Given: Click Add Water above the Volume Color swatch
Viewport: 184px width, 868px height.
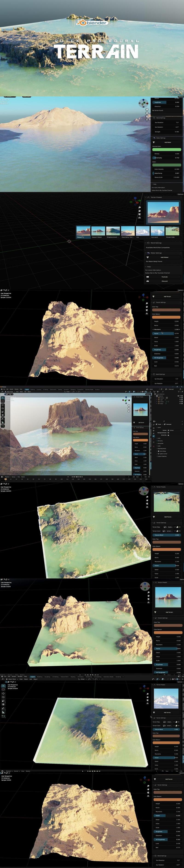Looking at the screenshot, I should (167, 142).
